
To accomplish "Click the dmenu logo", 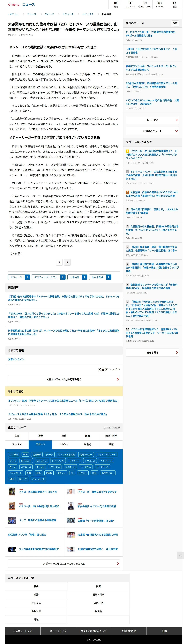I will (14, 5).
